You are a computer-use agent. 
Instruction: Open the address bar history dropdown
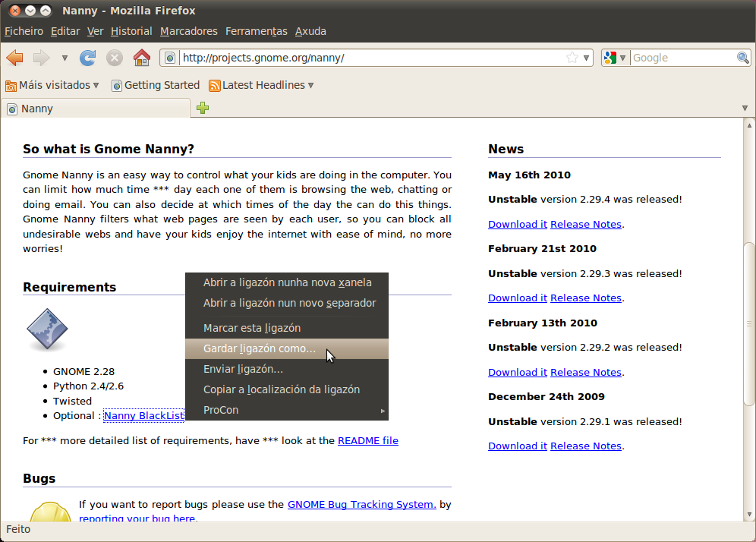[x=586, y=58]
